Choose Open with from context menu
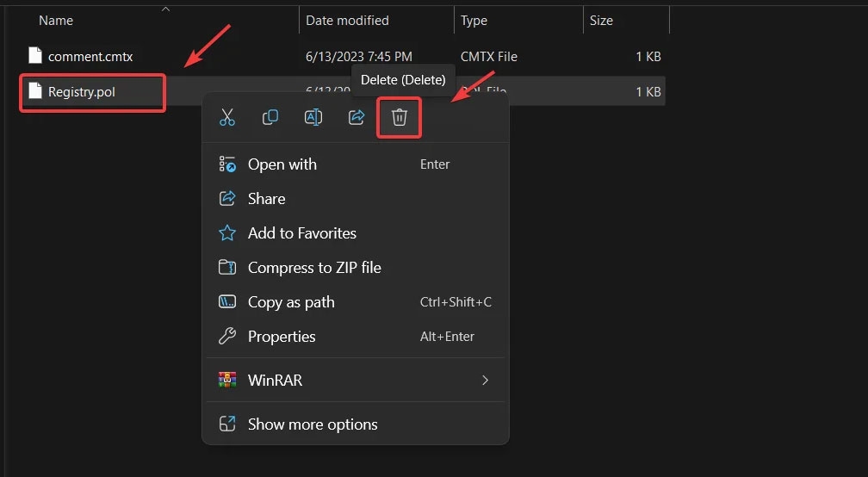 356,164
